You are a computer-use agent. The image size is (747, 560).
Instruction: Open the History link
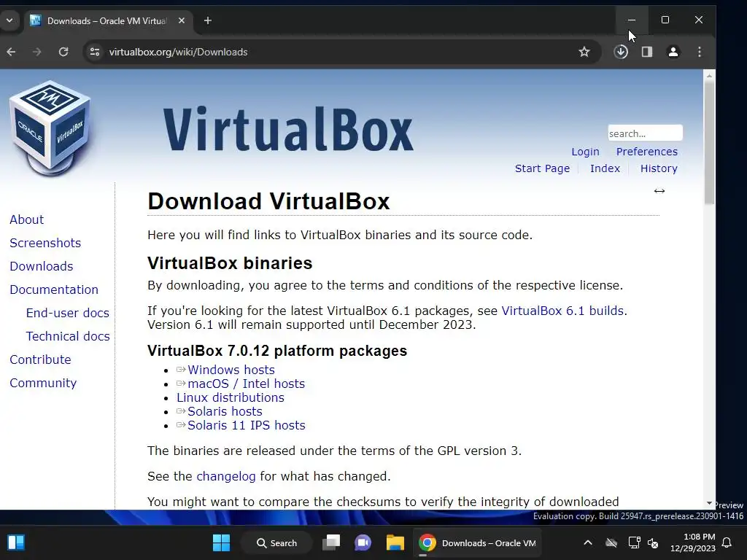659,168
